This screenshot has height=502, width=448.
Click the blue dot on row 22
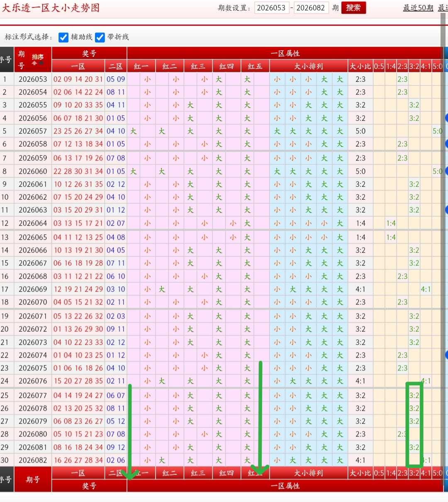[446, 355]
